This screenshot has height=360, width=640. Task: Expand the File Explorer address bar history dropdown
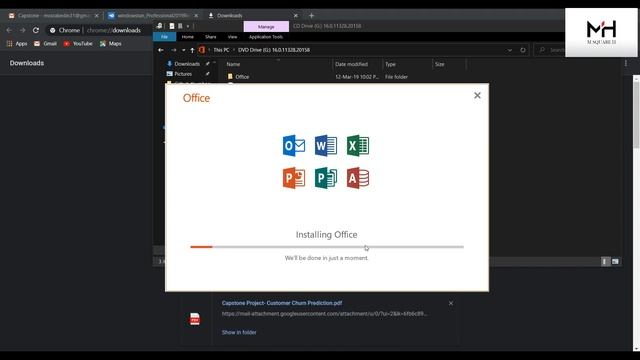point(510,50)
